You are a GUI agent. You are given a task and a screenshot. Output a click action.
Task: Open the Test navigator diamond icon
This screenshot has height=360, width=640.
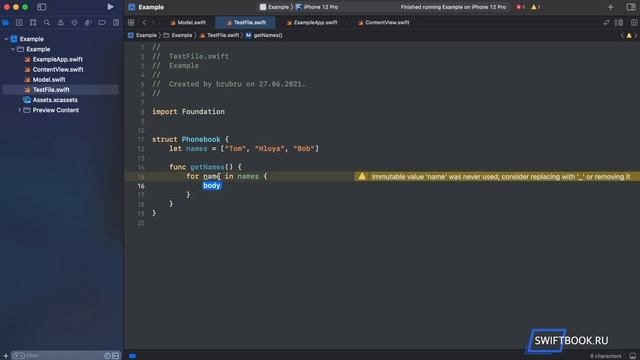click(x=74, y=22)
